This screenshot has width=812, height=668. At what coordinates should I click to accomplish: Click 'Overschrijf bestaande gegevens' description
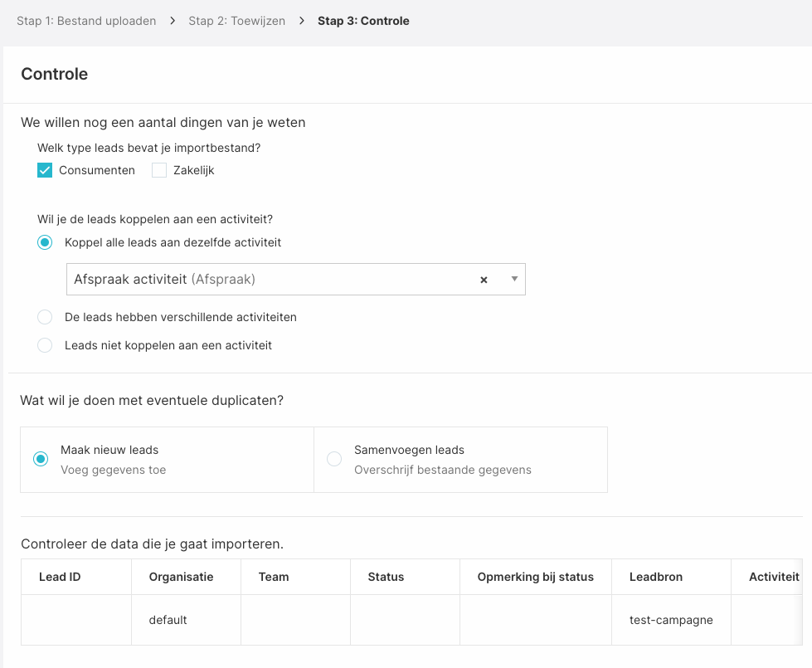443,470
